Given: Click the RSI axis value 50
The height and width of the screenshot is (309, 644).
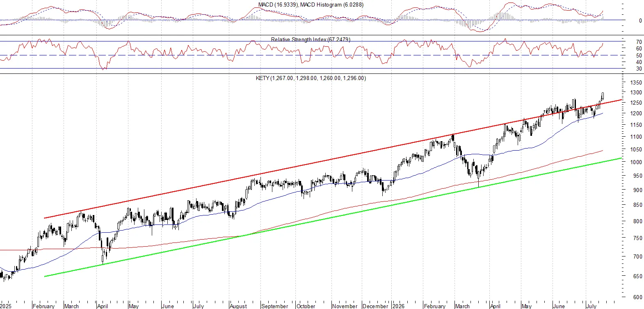Looking at the screenshot, I should [639, 55].
